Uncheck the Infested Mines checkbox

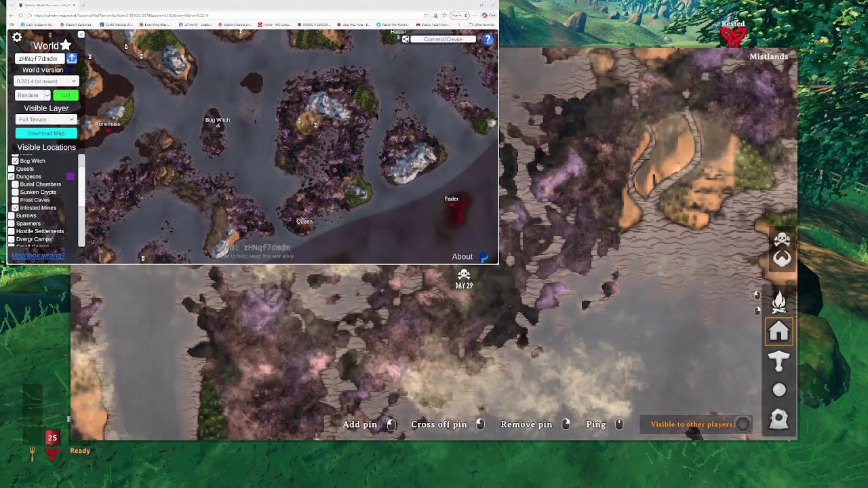tap(15, 207)
